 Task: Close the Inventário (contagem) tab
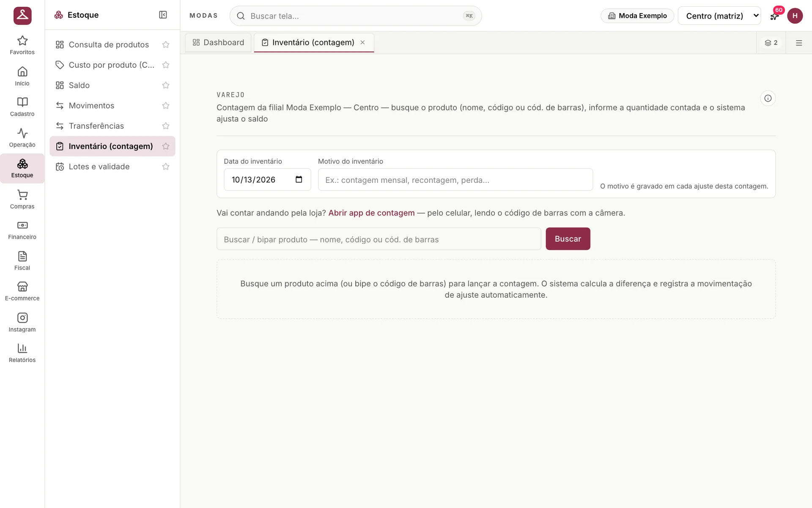pyautogui.click(x=362, y=42)
